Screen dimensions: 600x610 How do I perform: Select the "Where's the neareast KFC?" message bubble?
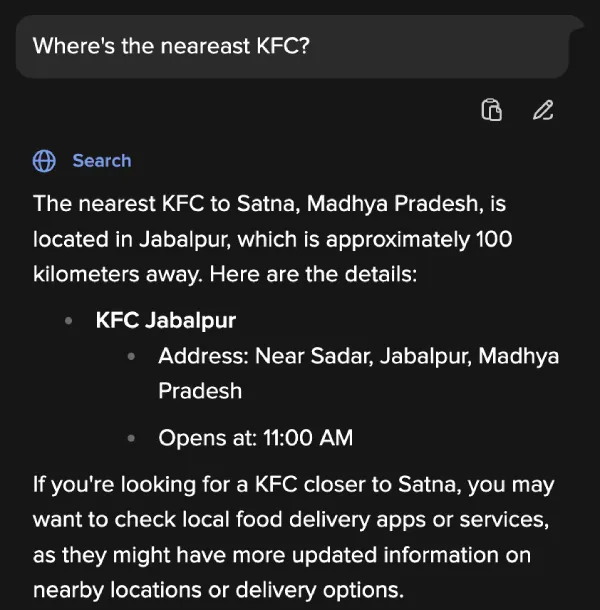[x=292, y=46]
